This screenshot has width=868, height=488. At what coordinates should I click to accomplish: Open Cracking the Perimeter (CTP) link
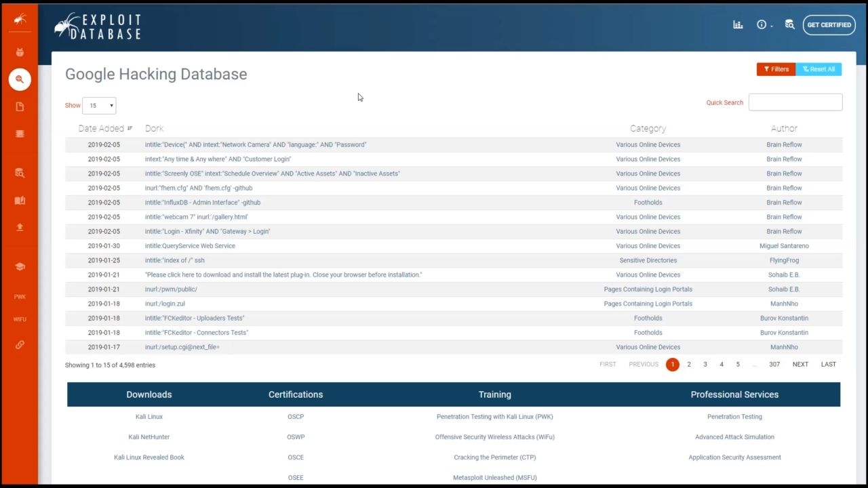click(495, 457)
